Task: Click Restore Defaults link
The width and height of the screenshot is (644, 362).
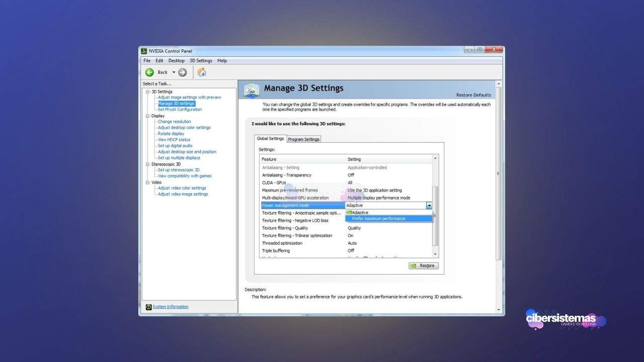Action: coord(473,95)
